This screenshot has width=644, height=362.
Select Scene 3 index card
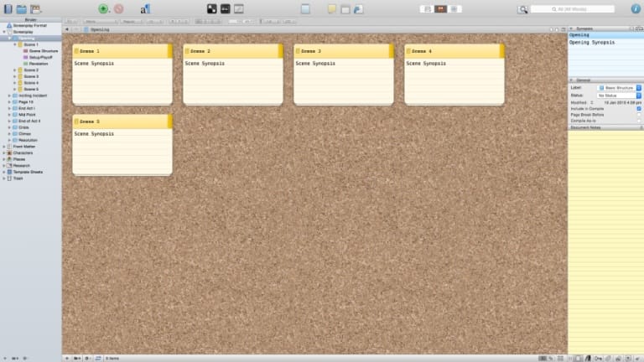pos(344,75)
